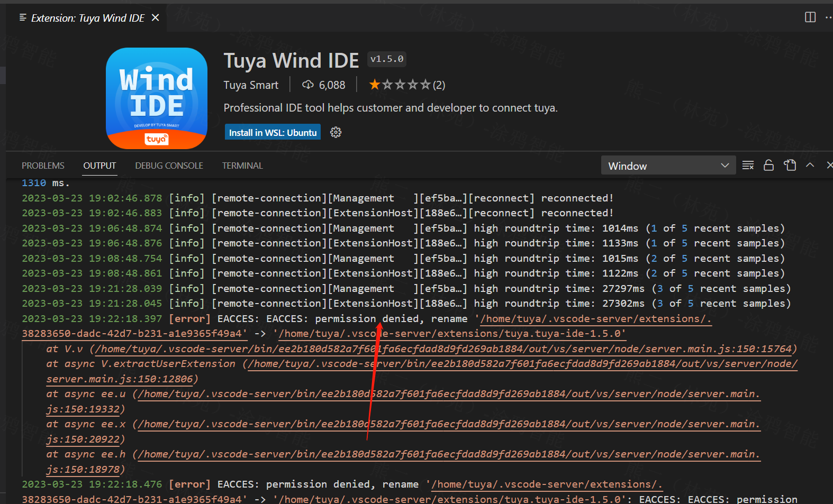Click the 27297ms roundtrip time value
The image size is (833, 504).
pos(623,289)
